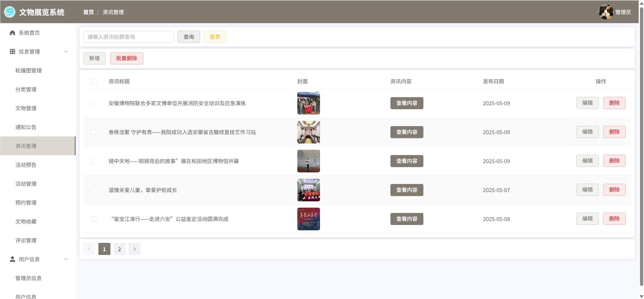Select 活动预告 sidebar item

26,165
